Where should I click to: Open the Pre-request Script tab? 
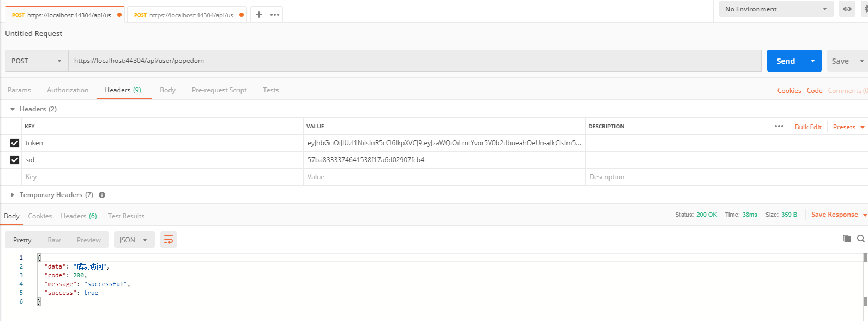click(x=219, y=90)
